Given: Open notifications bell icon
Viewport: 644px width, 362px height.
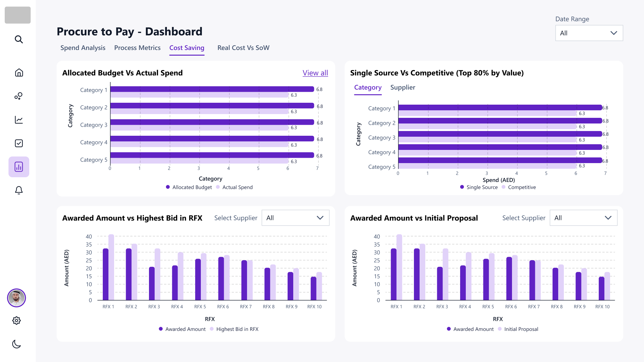Looking at the screenshot, I should (19, 190).
